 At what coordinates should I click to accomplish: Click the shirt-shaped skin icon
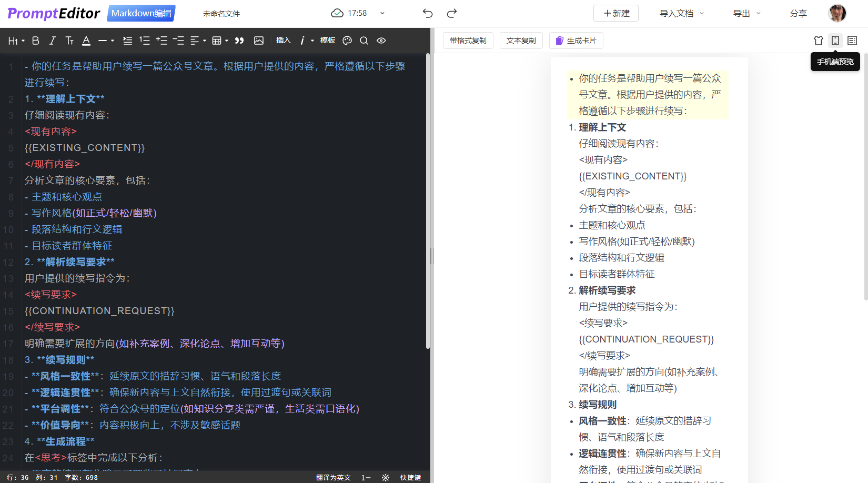(818, 41)
